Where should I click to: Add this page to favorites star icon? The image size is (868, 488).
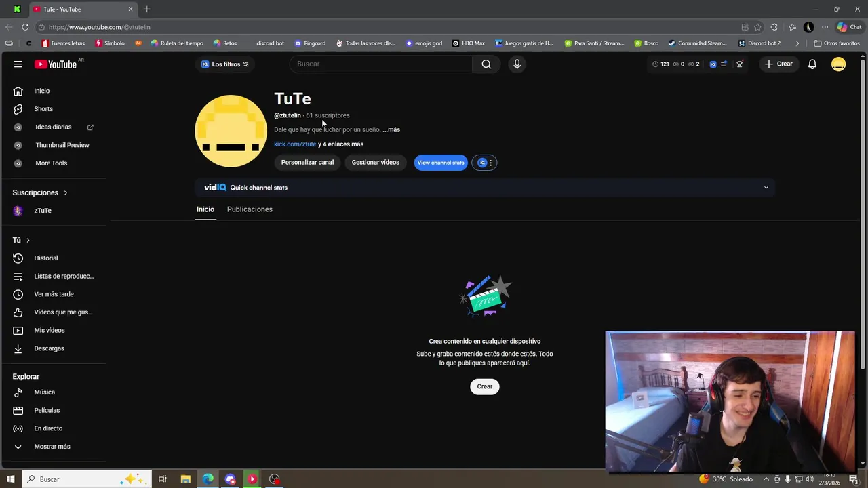(x=757, y=27)
